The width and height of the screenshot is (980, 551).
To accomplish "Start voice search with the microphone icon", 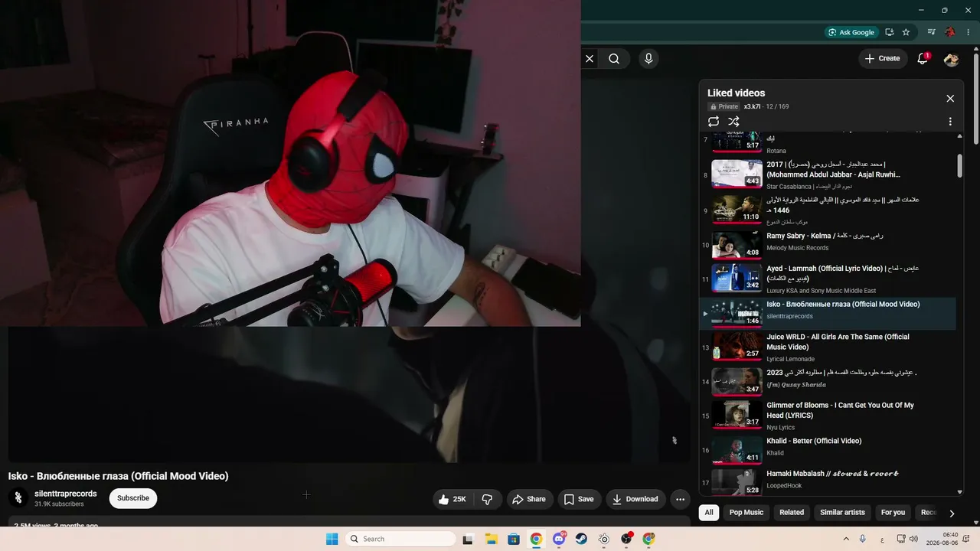I will pyautogui.click(x=648, y=58).
